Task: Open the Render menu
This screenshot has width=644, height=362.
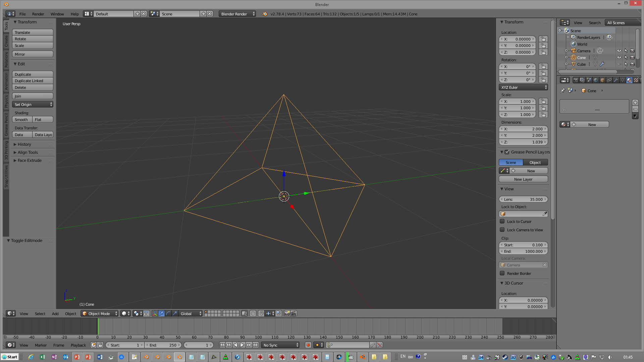Action: click(x=38, y=14)
